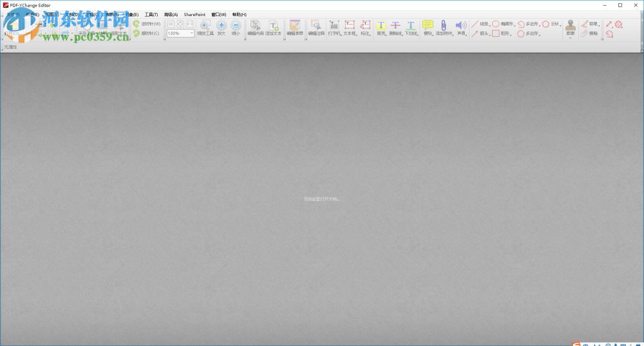
Task: Add a sticky note with 便贴
Action: point(428,28)
